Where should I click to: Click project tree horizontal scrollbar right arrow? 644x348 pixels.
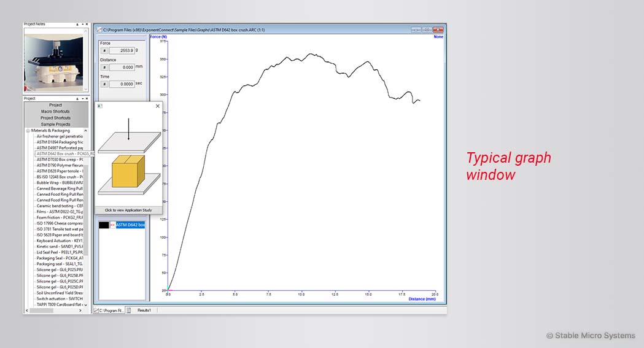80,311
